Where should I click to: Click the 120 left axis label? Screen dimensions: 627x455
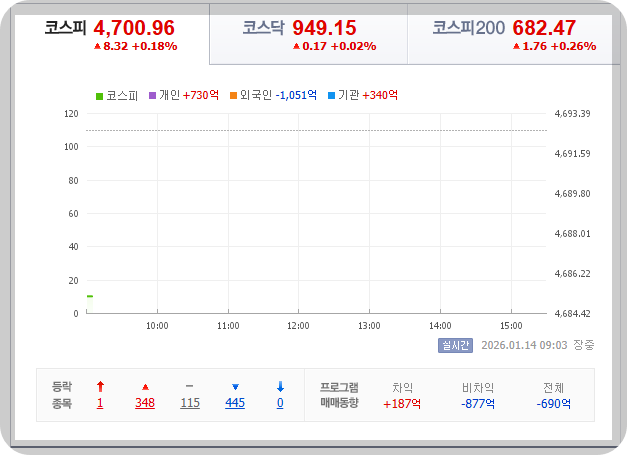tap(71, 114)
